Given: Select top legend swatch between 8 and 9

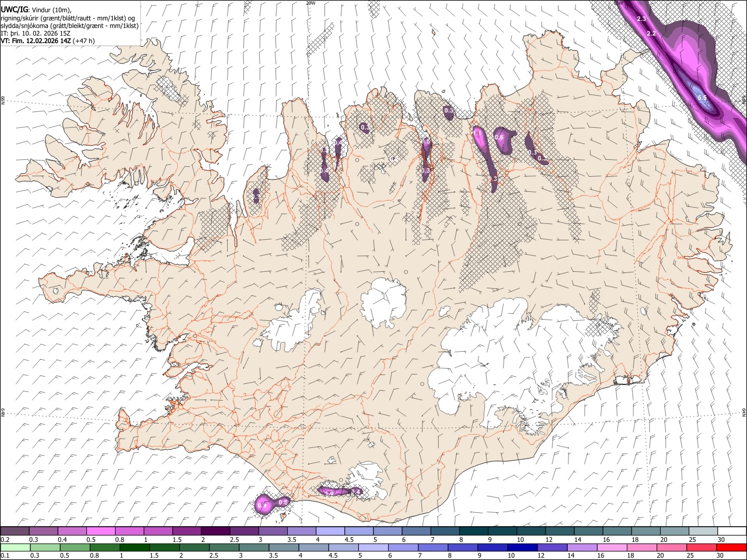Looking at the screenshot, I should [x=474, y=531].
